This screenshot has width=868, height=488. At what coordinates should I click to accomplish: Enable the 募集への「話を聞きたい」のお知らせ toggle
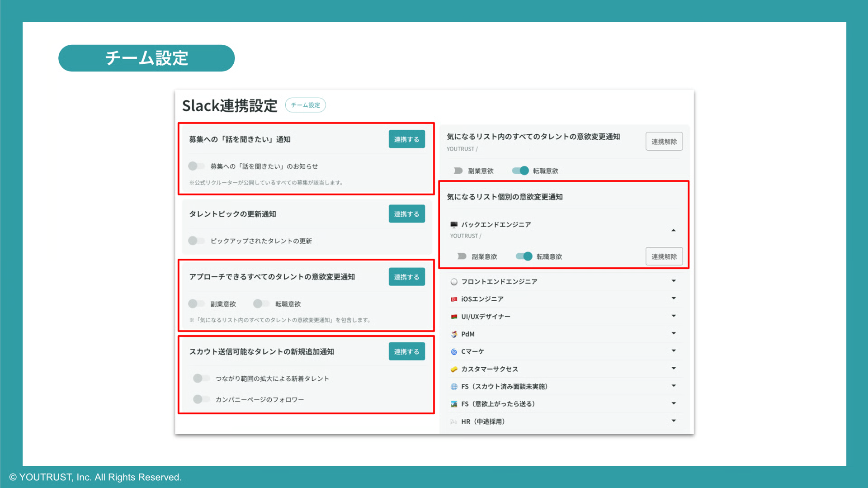196,166
